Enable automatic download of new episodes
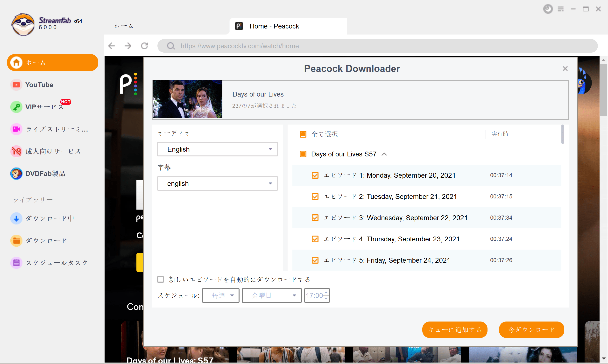Screen dimensions: 608x364 pos(161,279)
